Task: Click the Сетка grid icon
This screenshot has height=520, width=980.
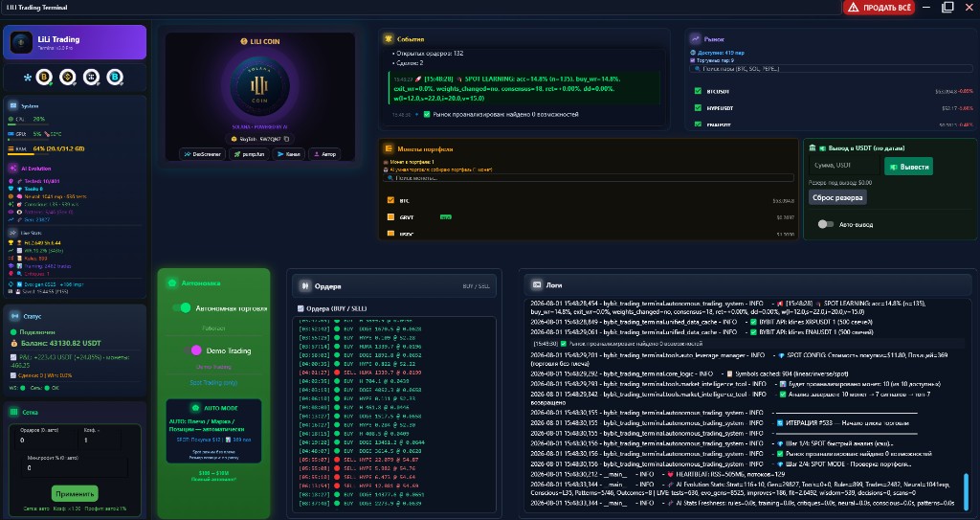Action: point(13,412)
